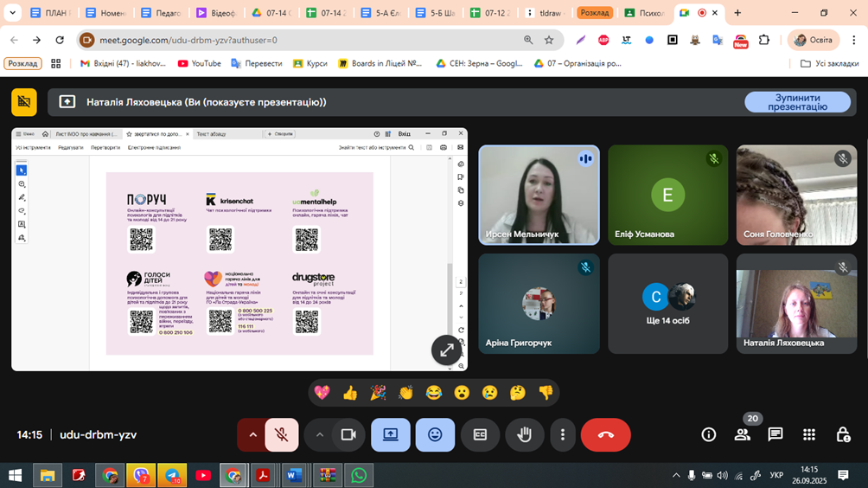Open the activities grid icon
The image size is (868, 488).
point(809,434)
